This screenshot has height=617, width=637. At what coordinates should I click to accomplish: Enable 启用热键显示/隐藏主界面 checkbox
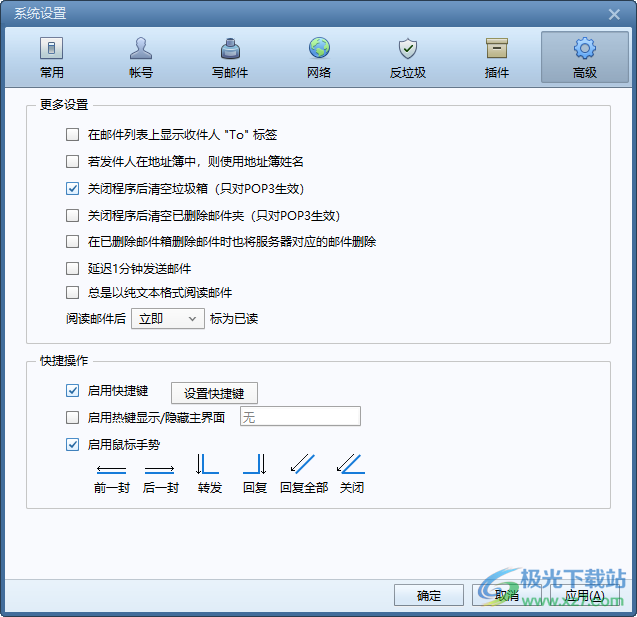pos(72,418)
